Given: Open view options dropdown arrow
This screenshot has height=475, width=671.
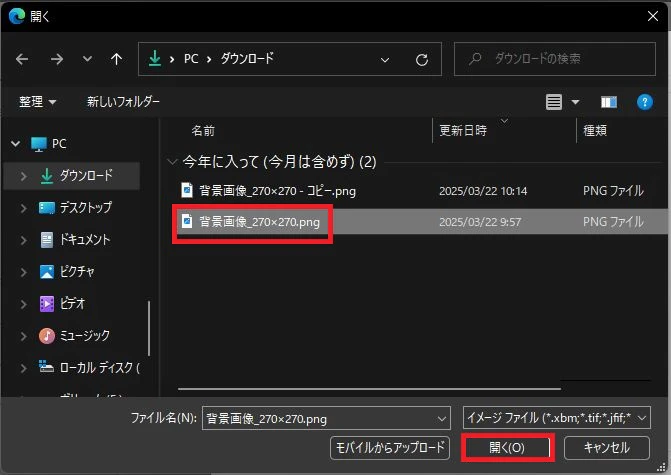Looking at the screenshot, I should click(x=575, y=102).
